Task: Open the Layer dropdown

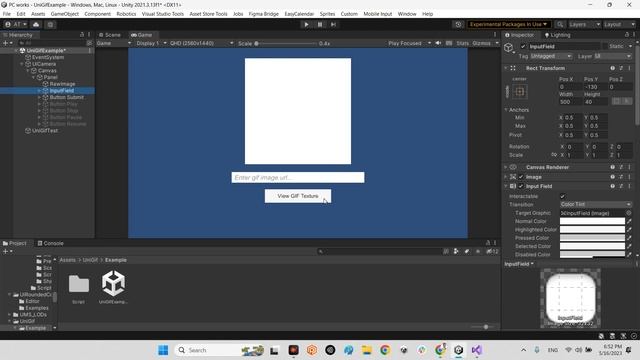Action: pos(612,56)
